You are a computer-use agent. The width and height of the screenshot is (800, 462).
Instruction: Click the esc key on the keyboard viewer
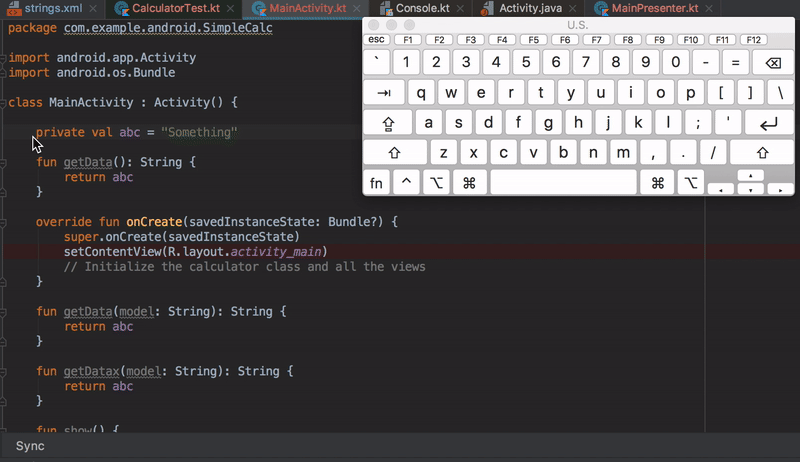377,39
